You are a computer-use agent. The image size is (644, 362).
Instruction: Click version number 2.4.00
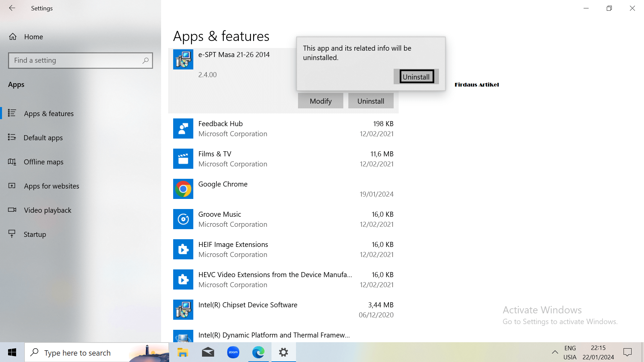pyautogui.click(x=207, y=74)
